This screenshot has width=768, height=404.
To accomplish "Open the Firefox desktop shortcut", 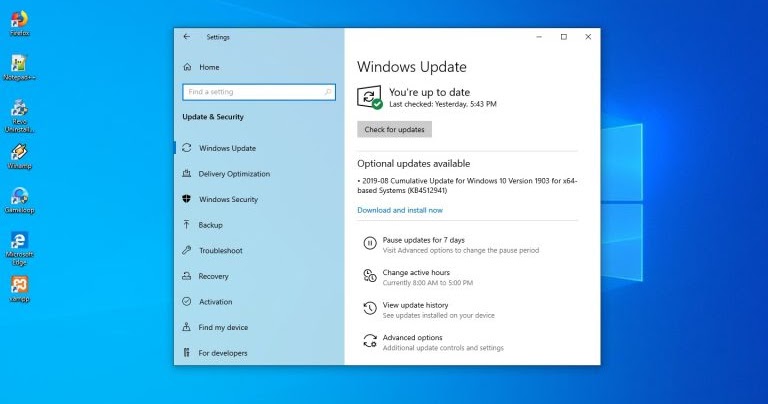I will point(20,24).
